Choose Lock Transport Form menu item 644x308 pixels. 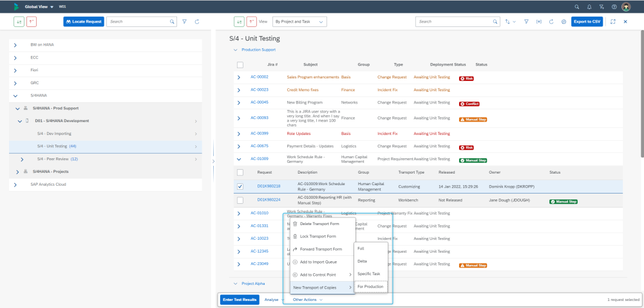pyautogui.click(x=317, y=236)
